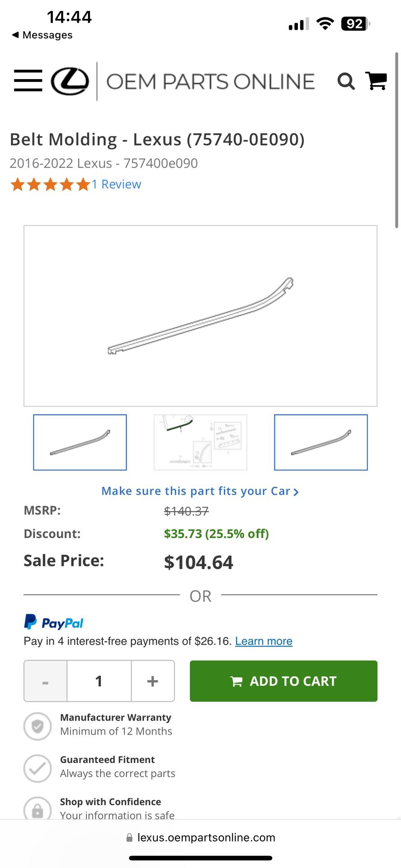Tap the Manufacturer Warranty shield icon
This screenshot has width=401, height=868.
click(x=38, y=726)
